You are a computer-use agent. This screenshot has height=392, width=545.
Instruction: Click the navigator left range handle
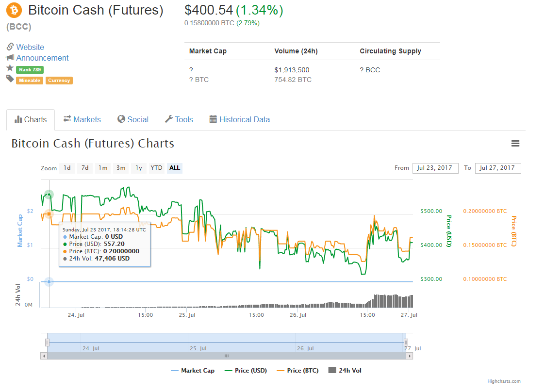coord(48,343)
